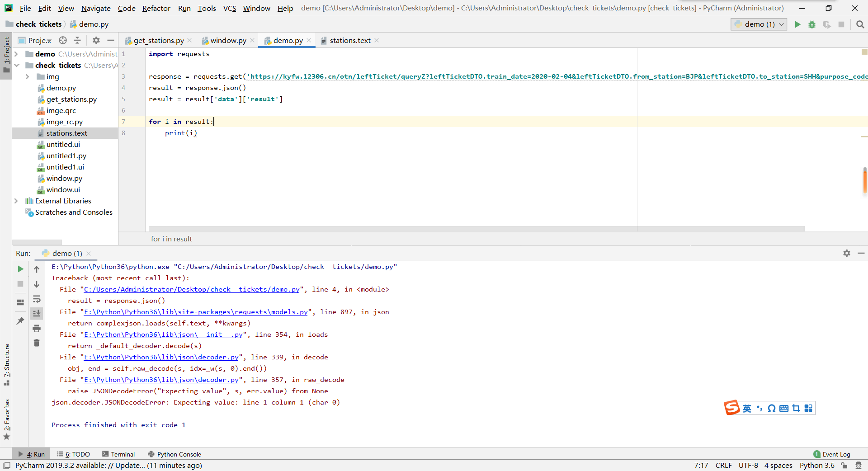Toggle Scroll to End in console
The height and width of the screenshot is (471, 868).
[37, 313]
